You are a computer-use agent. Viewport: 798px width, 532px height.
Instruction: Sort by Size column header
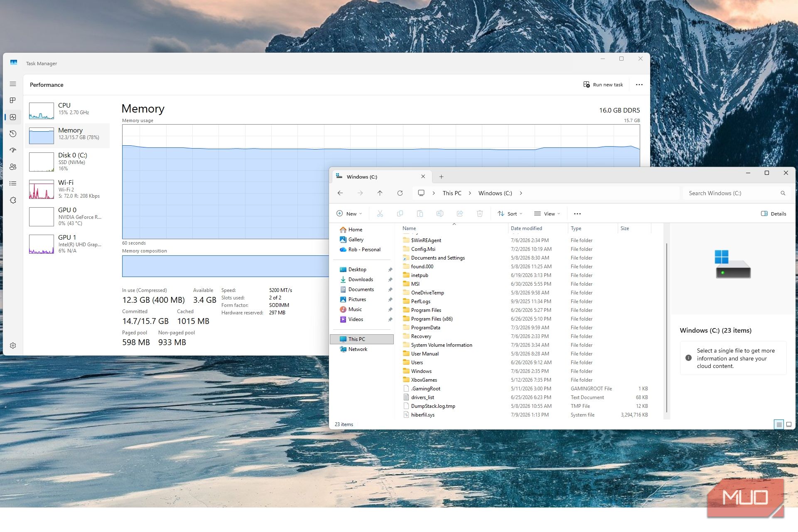(634, 228)
